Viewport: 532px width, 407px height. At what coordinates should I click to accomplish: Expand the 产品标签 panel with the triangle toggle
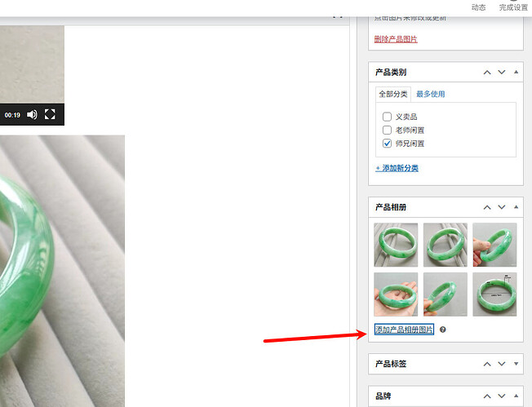click(x=516, y=364)
